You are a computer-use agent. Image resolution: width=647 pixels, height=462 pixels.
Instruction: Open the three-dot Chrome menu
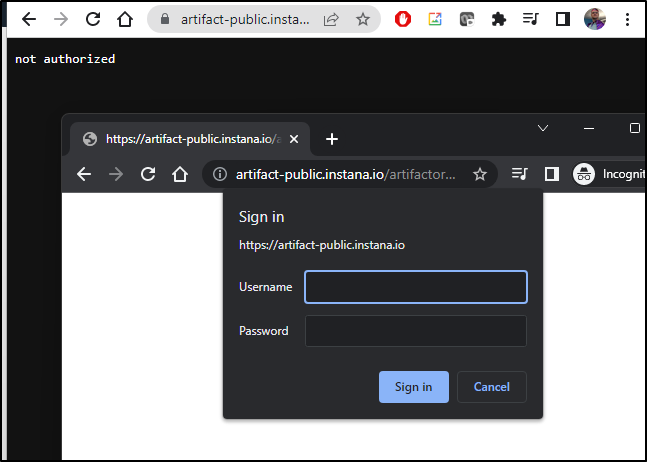(627, 19)
